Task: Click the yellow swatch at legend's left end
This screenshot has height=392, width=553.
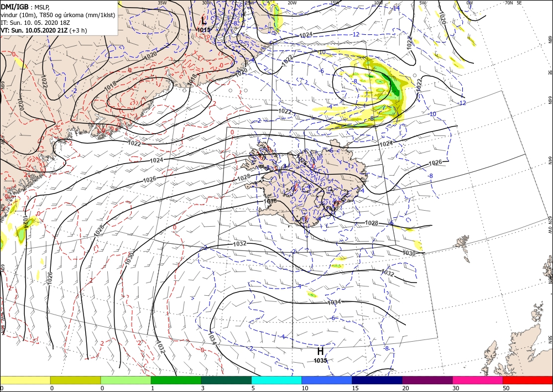Action: pyautogui.click(x=25, y=380)
